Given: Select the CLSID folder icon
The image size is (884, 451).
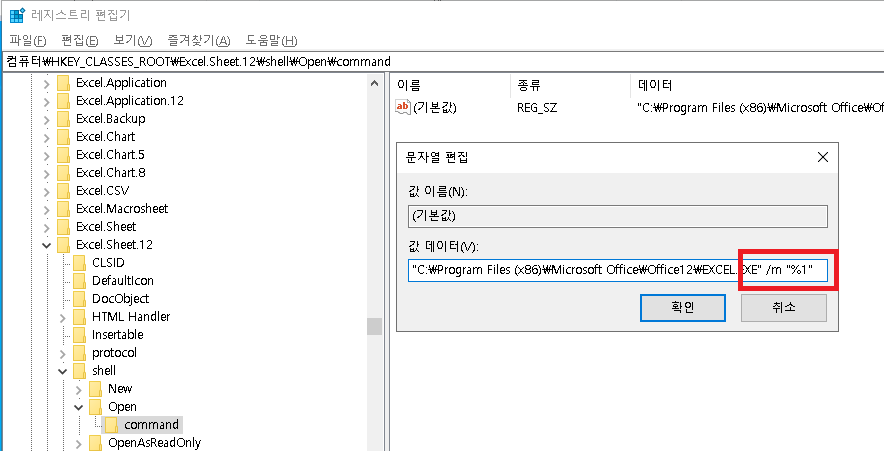Looking at the screenshot, I should [79, 263].
